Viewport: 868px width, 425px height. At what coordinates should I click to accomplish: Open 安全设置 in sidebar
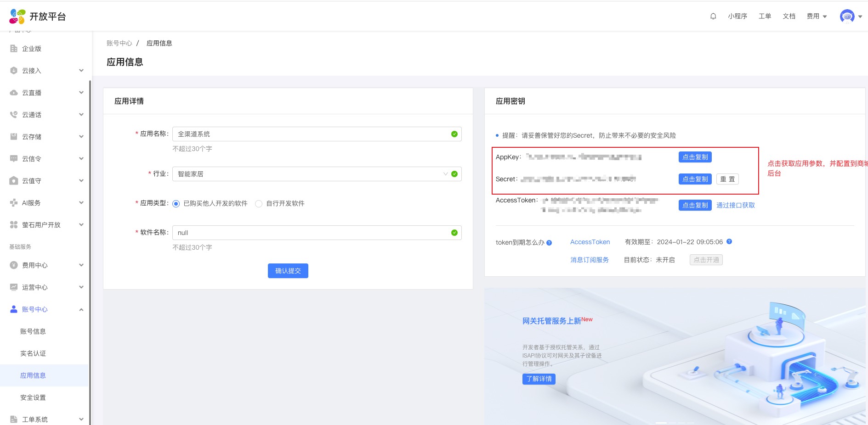coord(33,397)
